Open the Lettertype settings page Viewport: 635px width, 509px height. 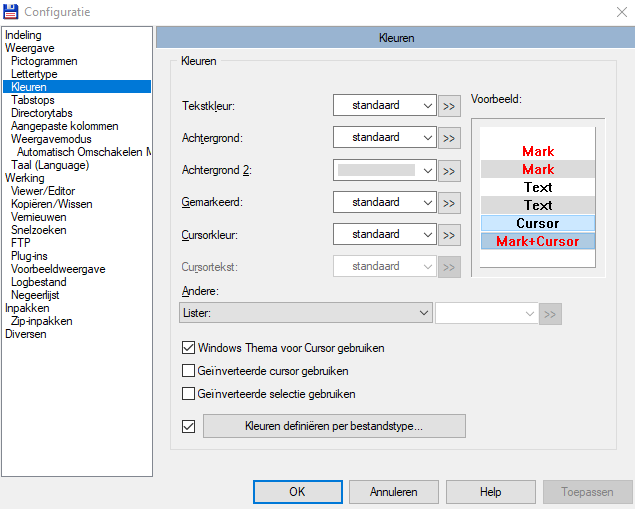pos(34,74)
